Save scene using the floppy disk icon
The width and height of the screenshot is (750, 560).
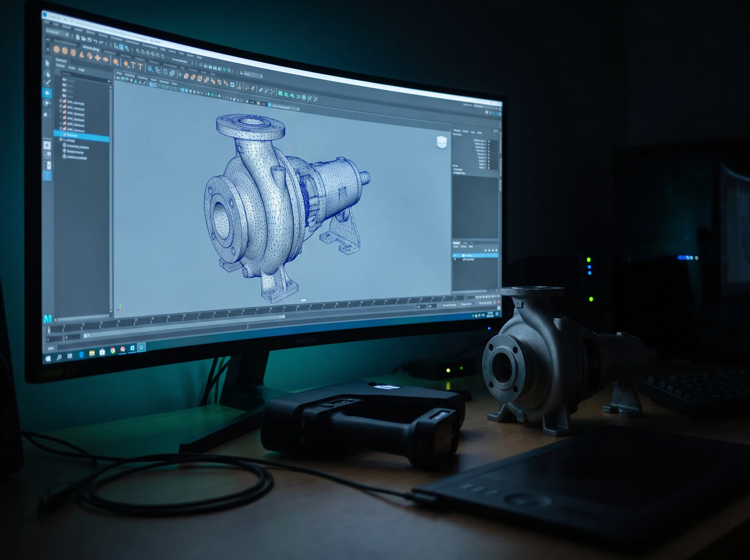click(89, 40)
